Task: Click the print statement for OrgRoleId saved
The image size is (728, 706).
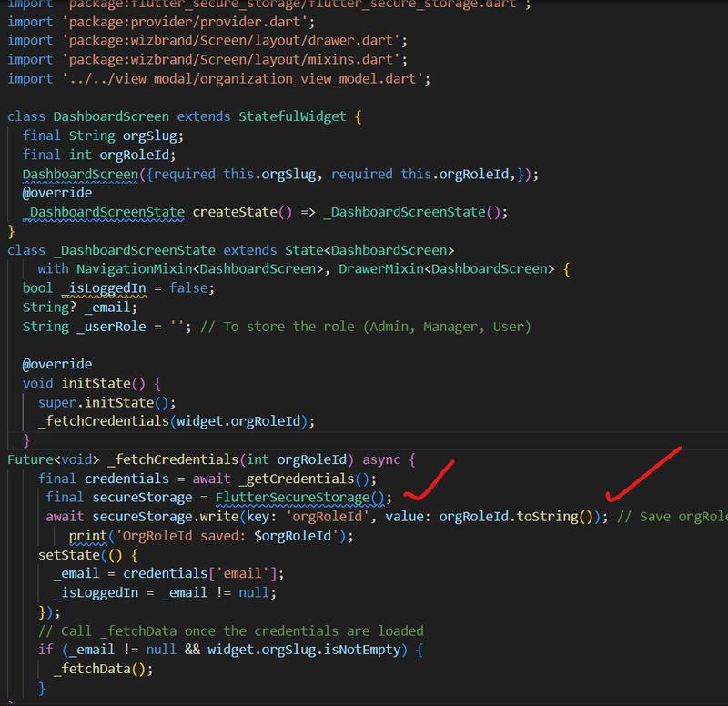Action: pos(210,536)
